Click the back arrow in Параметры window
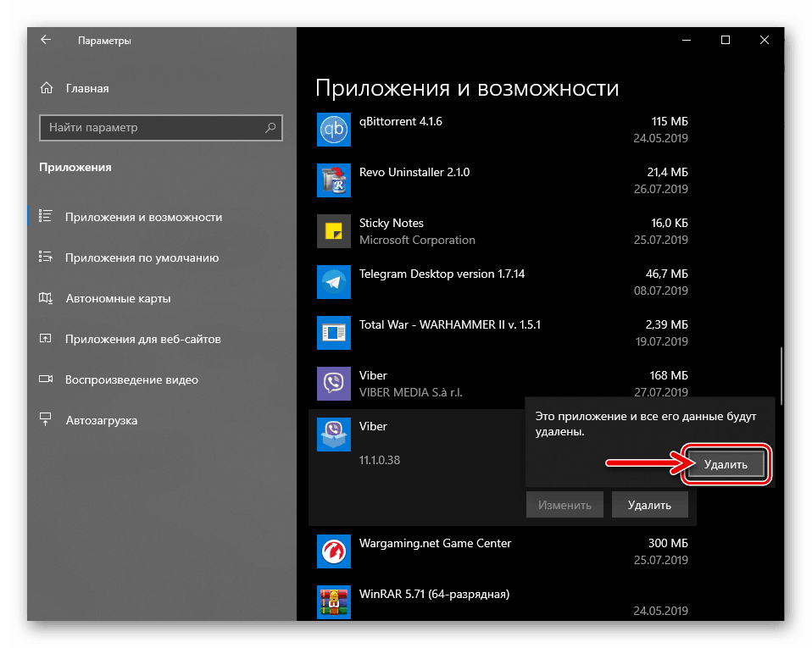812x648 pixels. pos(46,40)
